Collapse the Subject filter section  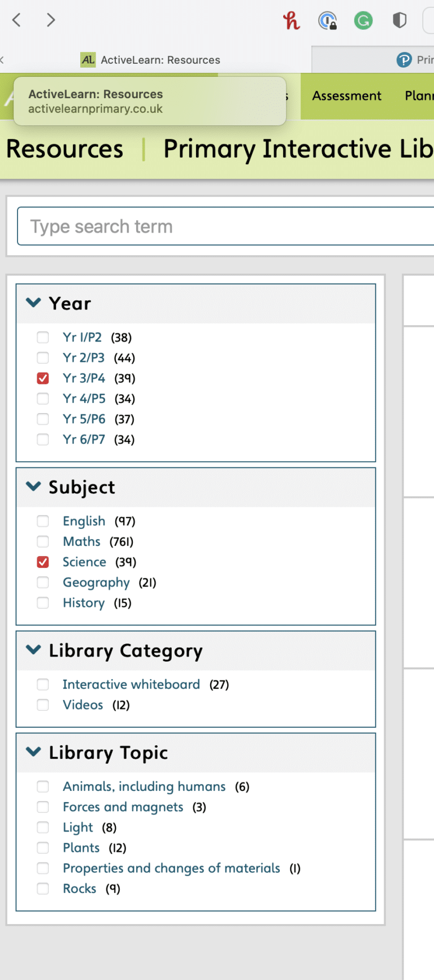pos(33,486)
